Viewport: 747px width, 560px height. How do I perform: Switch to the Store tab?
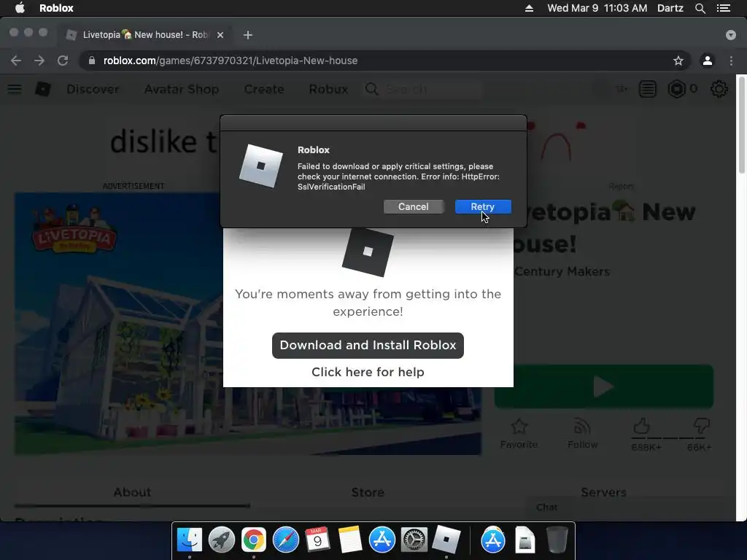point(368,492)
